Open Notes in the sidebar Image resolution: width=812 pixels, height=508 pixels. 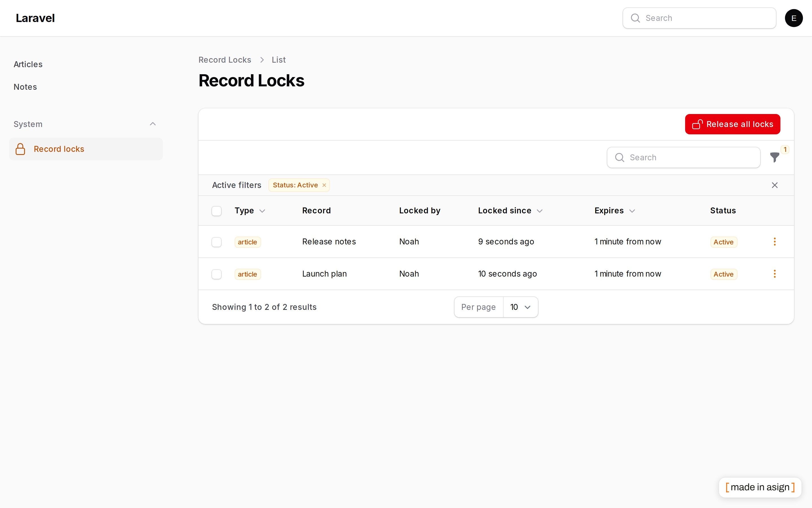(x=25, y=87)
